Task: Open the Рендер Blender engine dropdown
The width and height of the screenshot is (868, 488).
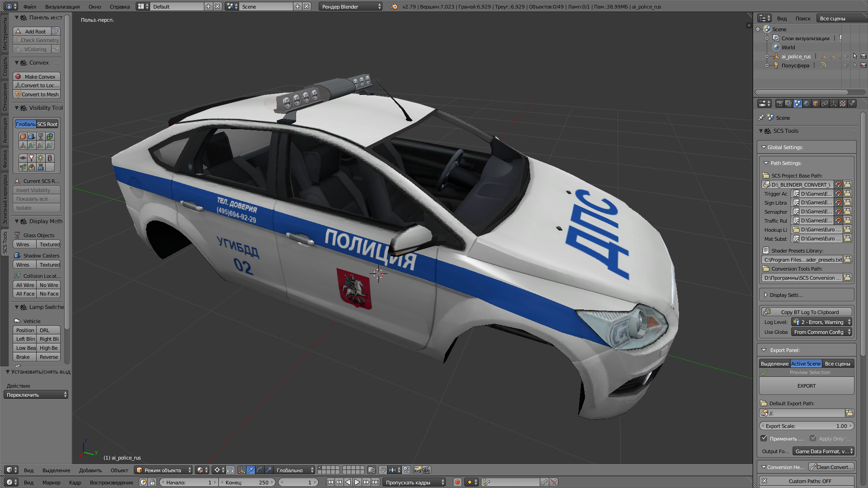Action: click(x=350, y=6)
